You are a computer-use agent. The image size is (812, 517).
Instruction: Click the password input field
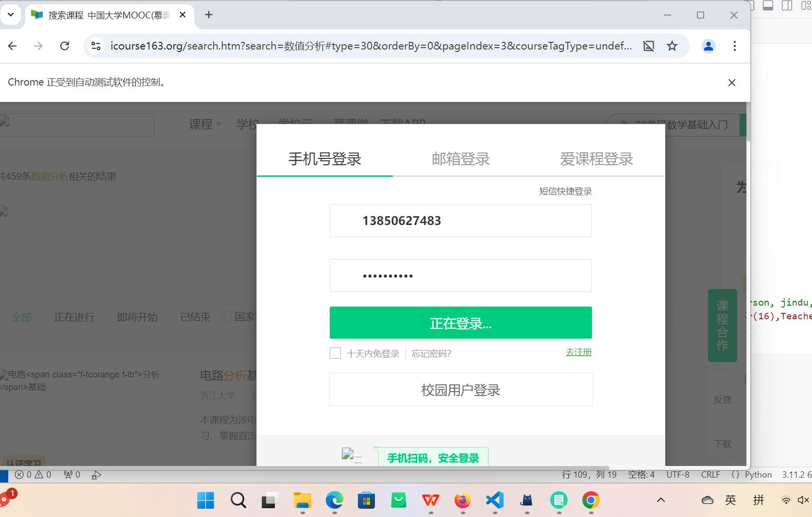click(x=460, y=276)
